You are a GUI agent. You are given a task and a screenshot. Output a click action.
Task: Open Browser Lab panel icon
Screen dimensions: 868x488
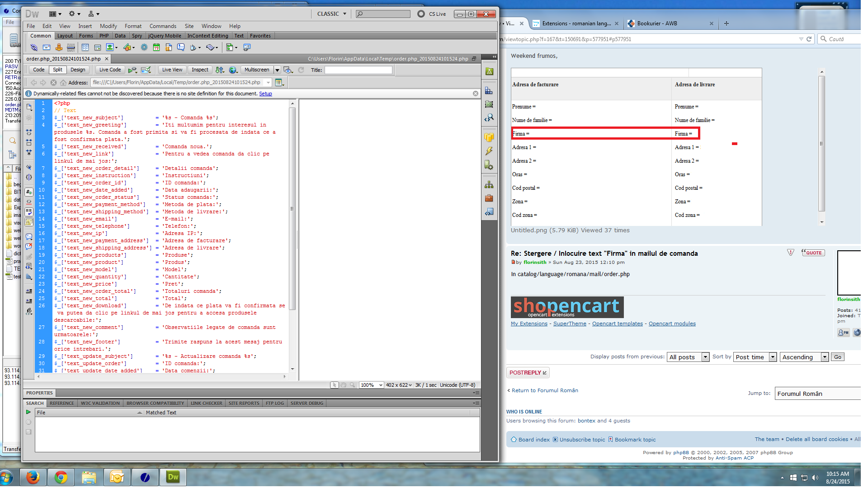click(489, 71)
